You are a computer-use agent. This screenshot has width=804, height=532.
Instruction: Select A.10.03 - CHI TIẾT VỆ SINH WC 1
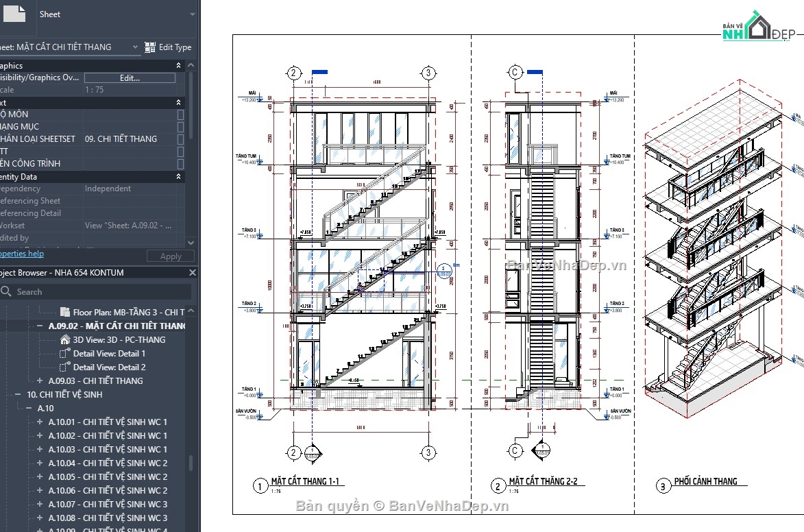108,450
